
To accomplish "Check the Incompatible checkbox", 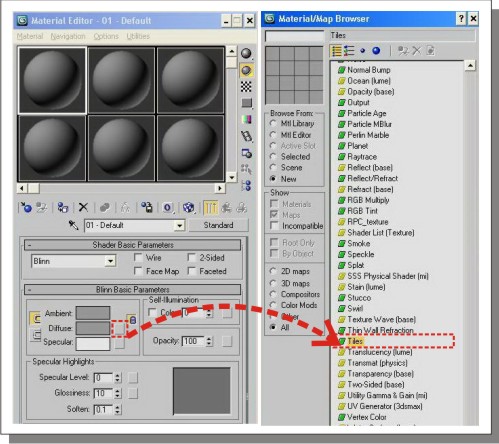I will [x=274, y=226].
